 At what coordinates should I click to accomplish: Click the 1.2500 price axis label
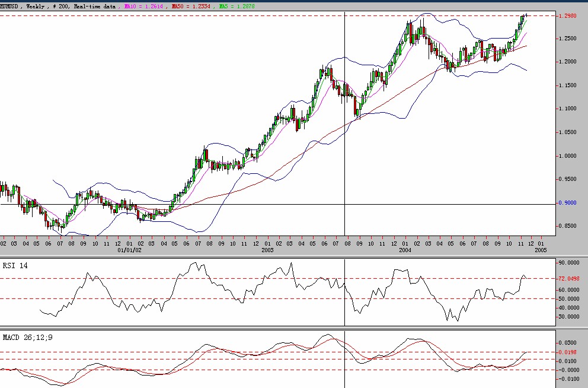[x=567, y=39]
